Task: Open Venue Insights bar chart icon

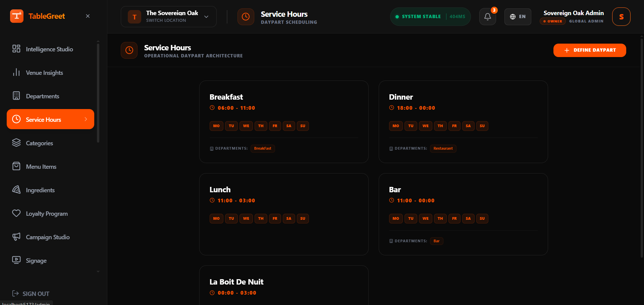Action: coord(16,72)
